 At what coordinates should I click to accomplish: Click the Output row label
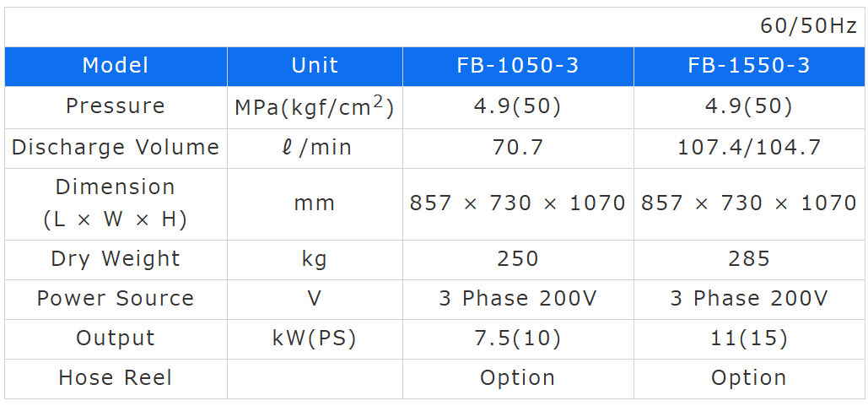pyautogui.click(x=116, y=338)
